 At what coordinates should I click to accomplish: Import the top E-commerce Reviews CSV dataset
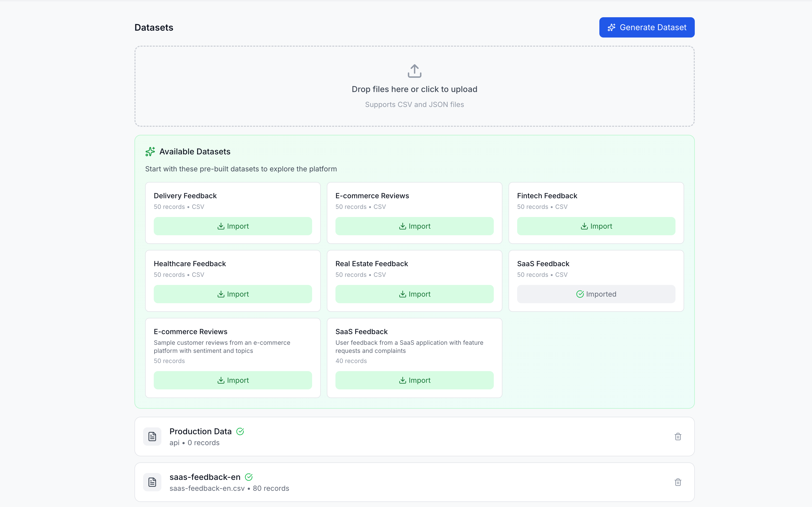(414, 226)
